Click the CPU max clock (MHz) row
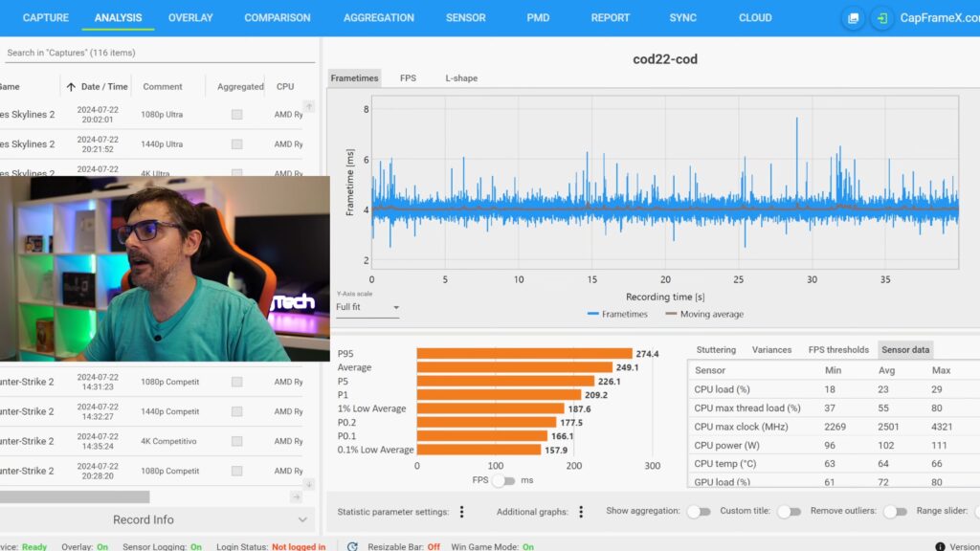Screen dimensions: 980x551 click(834, 427)
